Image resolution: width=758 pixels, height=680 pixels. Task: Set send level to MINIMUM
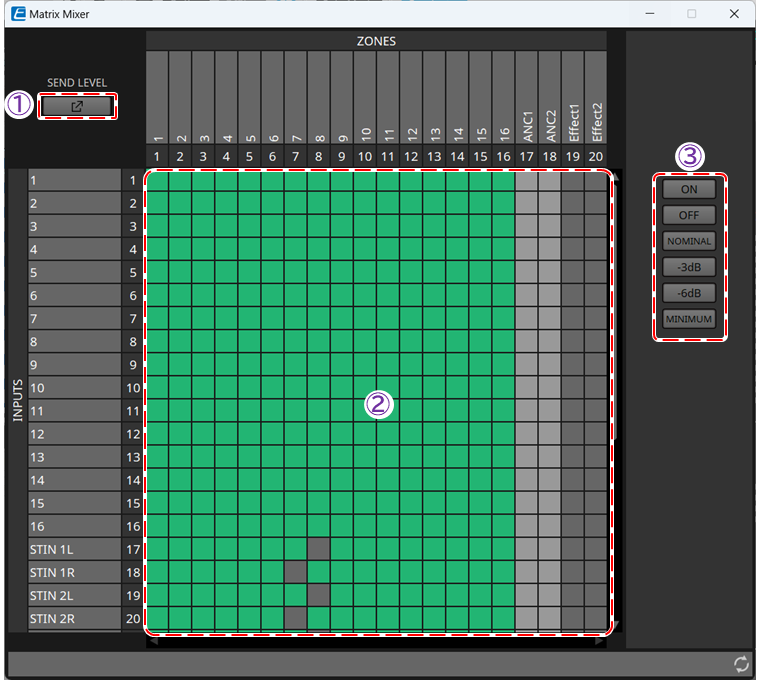(x=689, y=319)
